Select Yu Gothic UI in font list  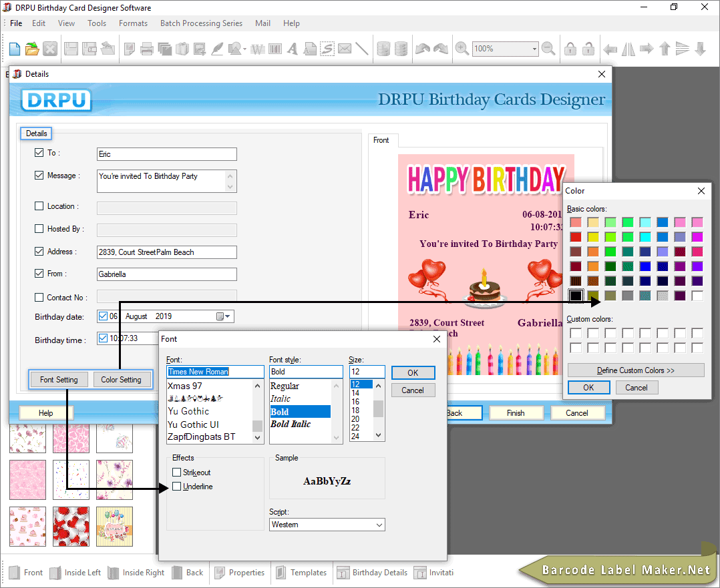coord(193,424)
